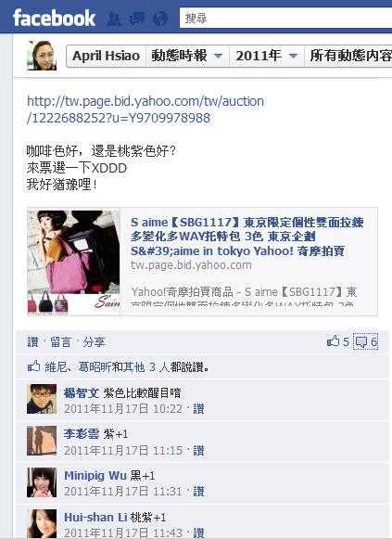Open the friend requests icon
392x539 pixels.
coord(113,19)
